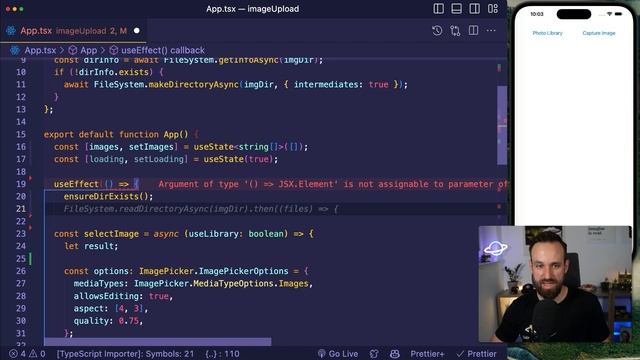Viewport: 640px width, 360px height.
Task: Toggle secondary sidebar layout icon
Action: [x=474, y=9]
